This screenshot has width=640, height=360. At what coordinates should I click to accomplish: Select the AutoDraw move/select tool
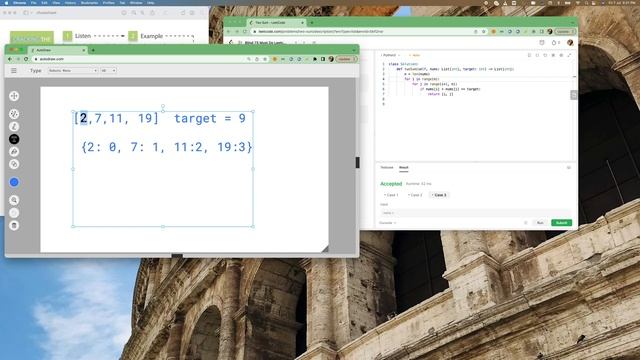(14, 96)
